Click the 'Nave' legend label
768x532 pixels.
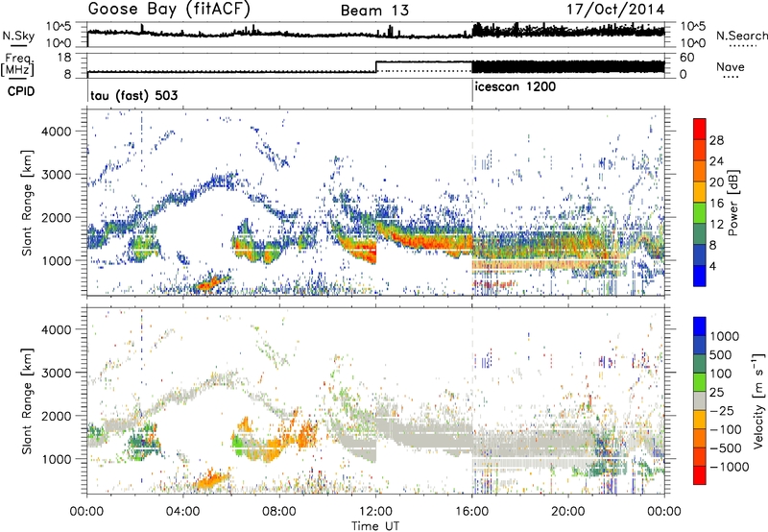(731, 67)
